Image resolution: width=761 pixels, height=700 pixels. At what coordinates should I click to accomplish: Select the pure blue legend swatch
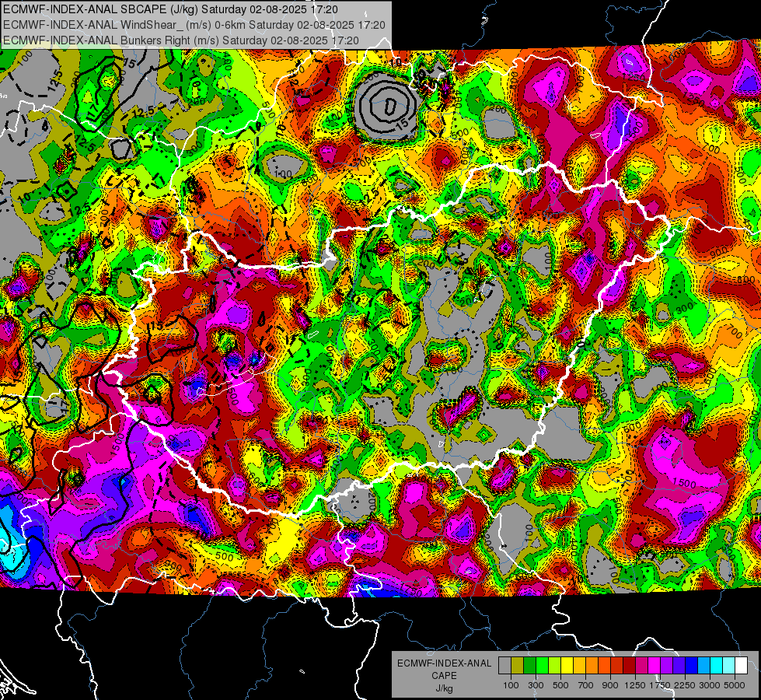(692, 666)
